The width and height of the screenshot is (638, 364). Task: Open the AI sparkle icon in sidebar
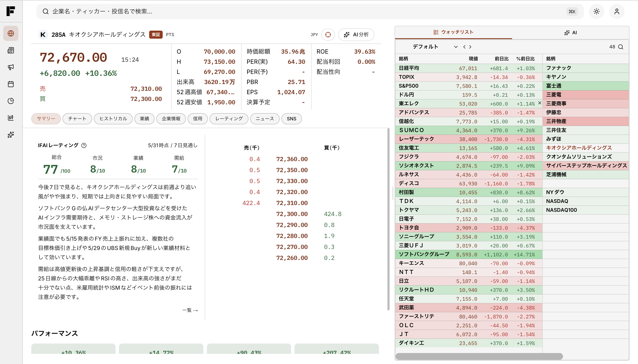[11, 135]
